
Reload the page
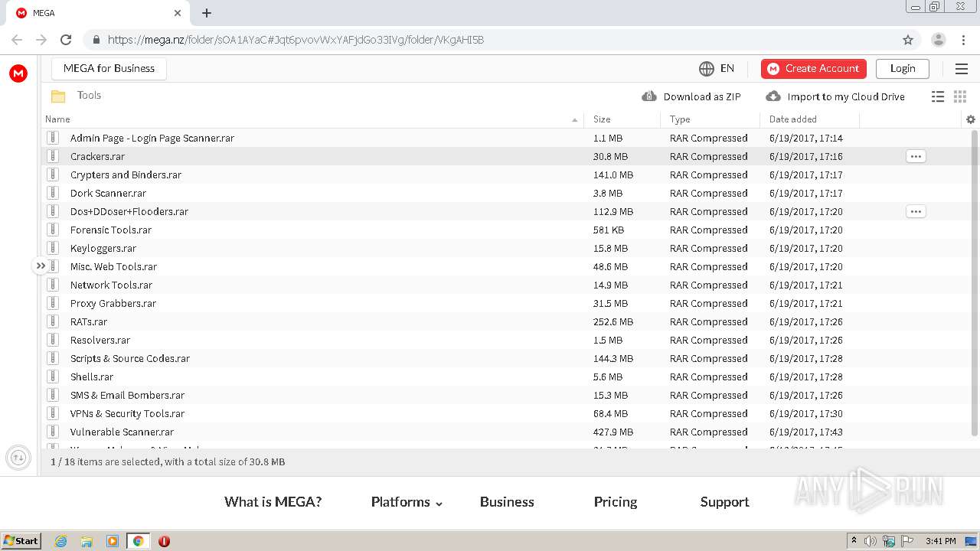point(66,40)
